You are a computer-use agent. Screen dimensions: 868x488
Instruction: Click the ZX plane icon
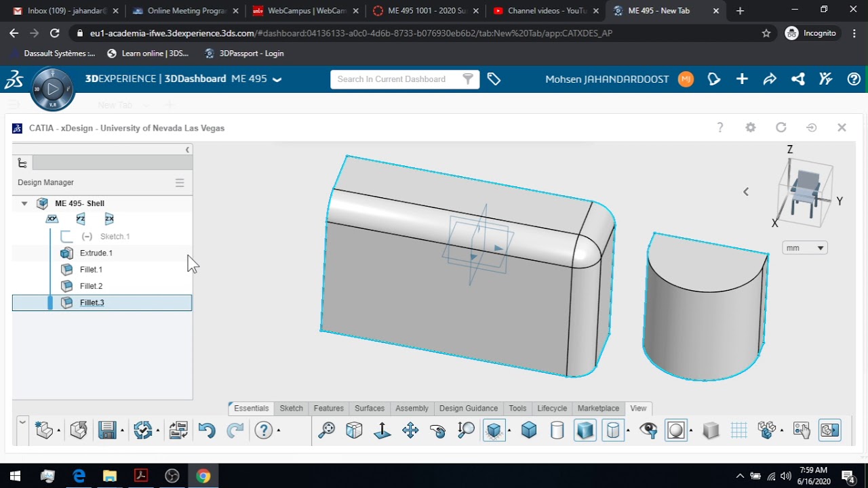[109, 219]
